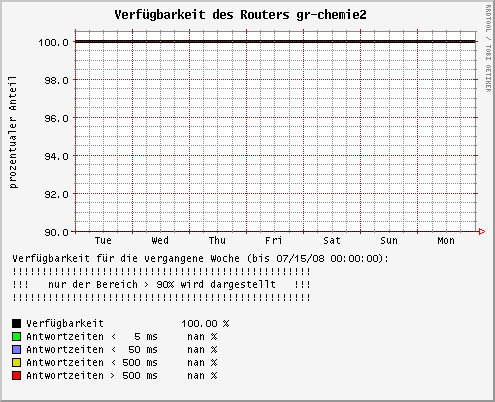Click the Mon label on the x-axis
This screenshot has width=495, height=402.
(x=446, y=241)
